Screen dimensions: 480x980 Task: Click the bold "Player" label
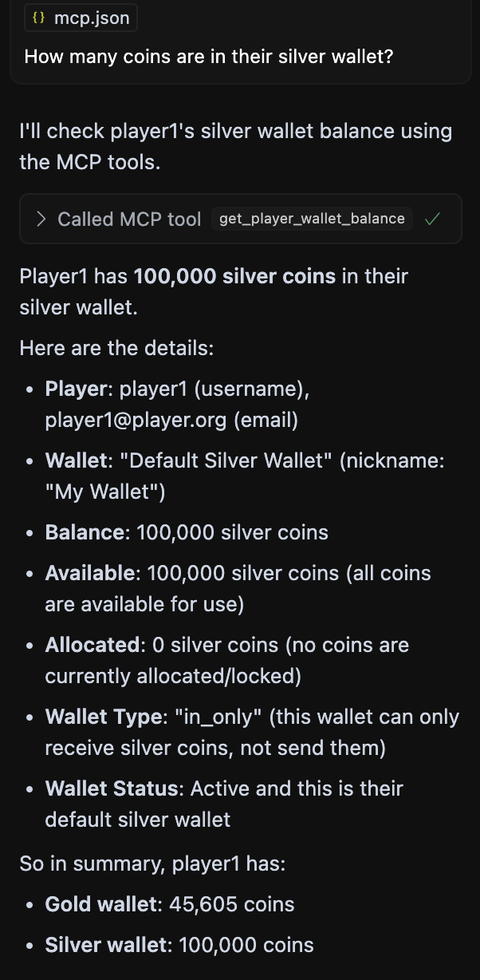[76, 389]
